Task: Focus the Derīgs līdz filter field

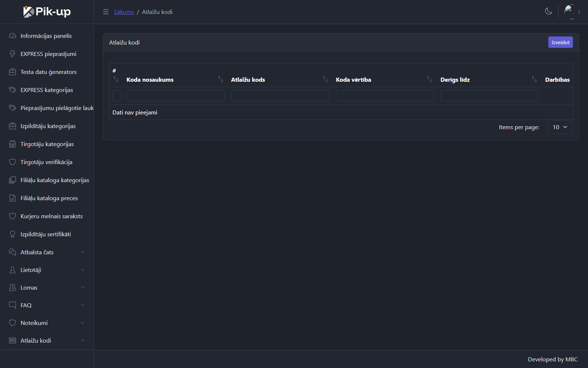Action: click(490, 96)
